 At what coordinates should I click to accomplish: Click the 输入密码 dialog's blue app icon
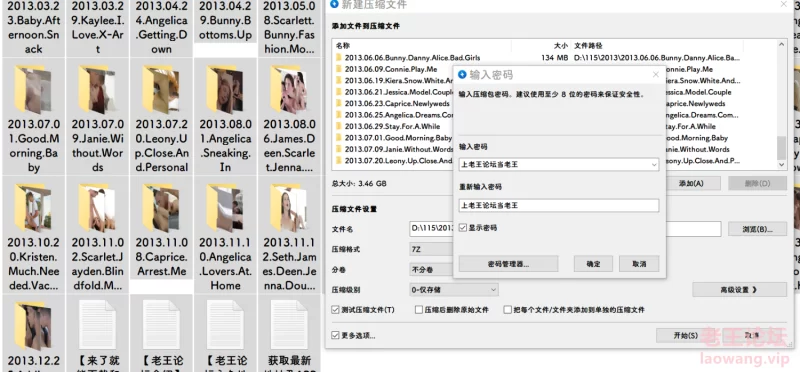462,75
